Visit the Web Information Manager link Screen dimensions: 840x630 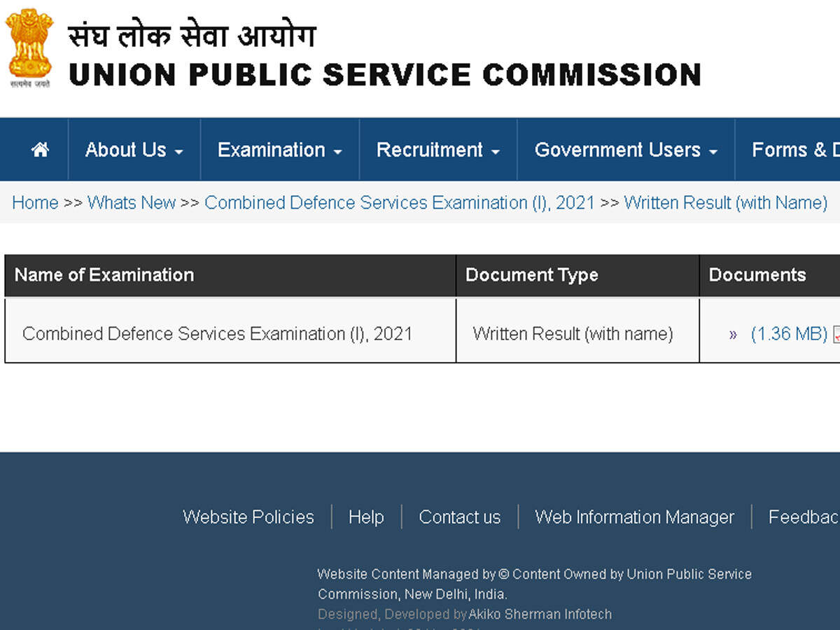point(634,517)
